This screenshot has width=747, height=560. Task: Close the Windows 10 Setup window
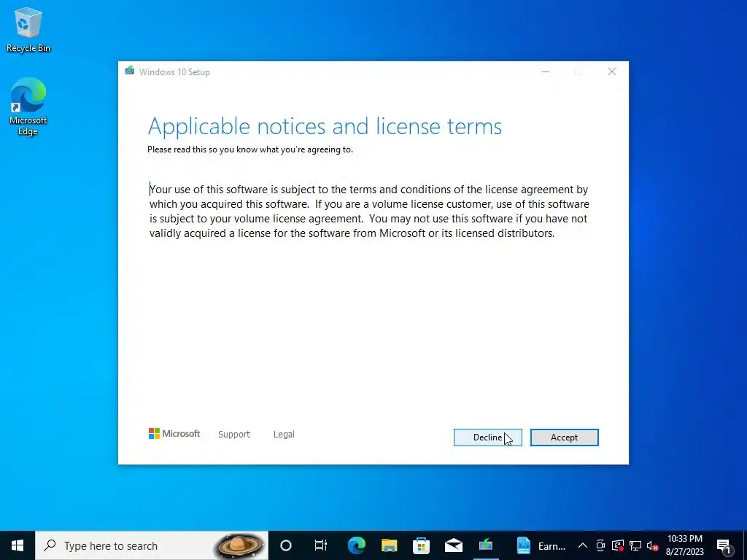click(612, 72)
